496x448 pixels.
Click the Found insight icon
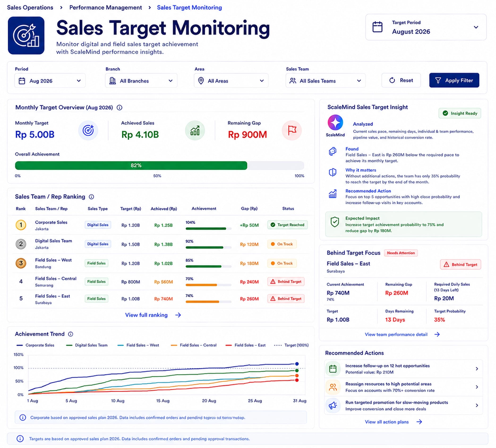tap(333, 151)
